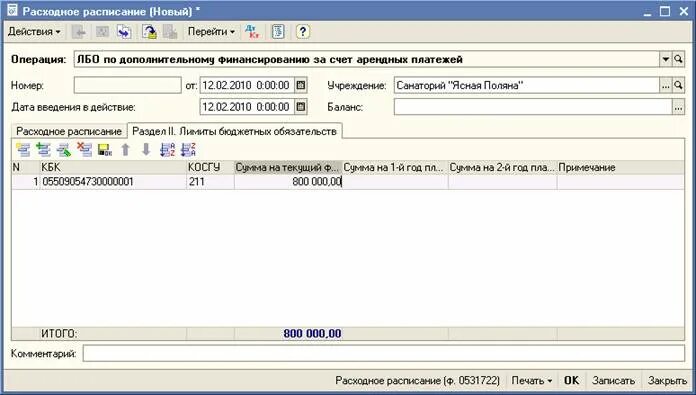
Task: Click the empty Баланс field
Action: coord(533,107)
